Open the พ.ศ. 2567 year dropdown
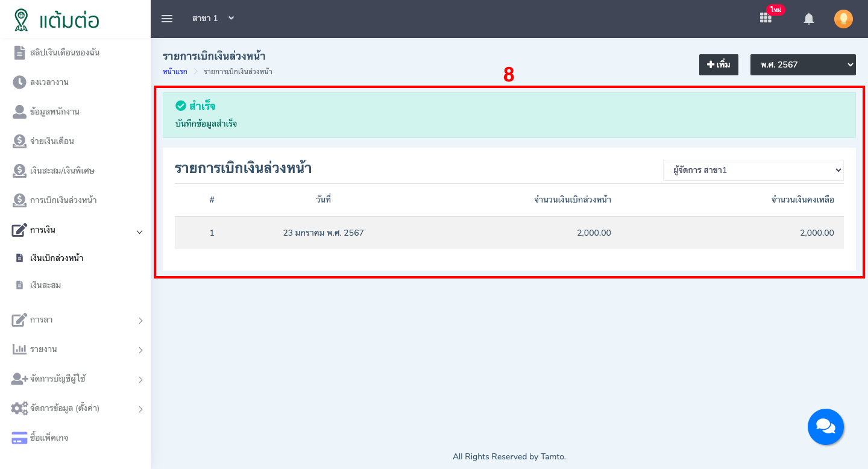 [x=803, y=65]
